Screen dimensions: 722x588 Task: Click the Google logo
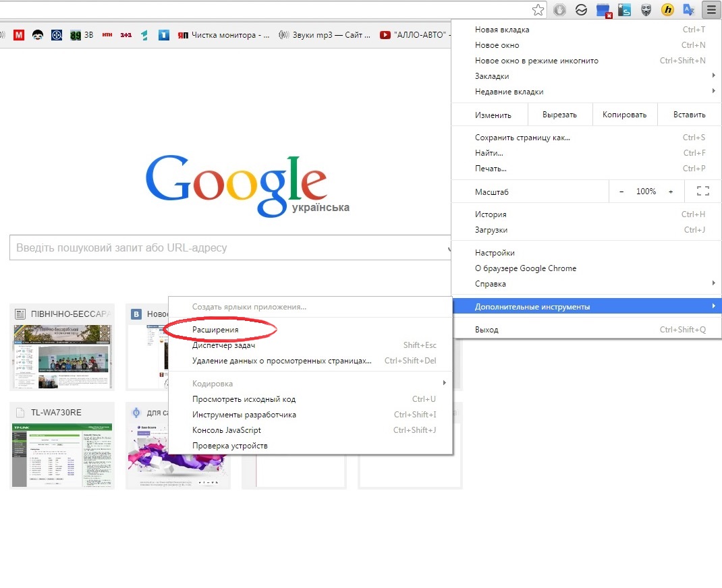click(x=236, y=185)
